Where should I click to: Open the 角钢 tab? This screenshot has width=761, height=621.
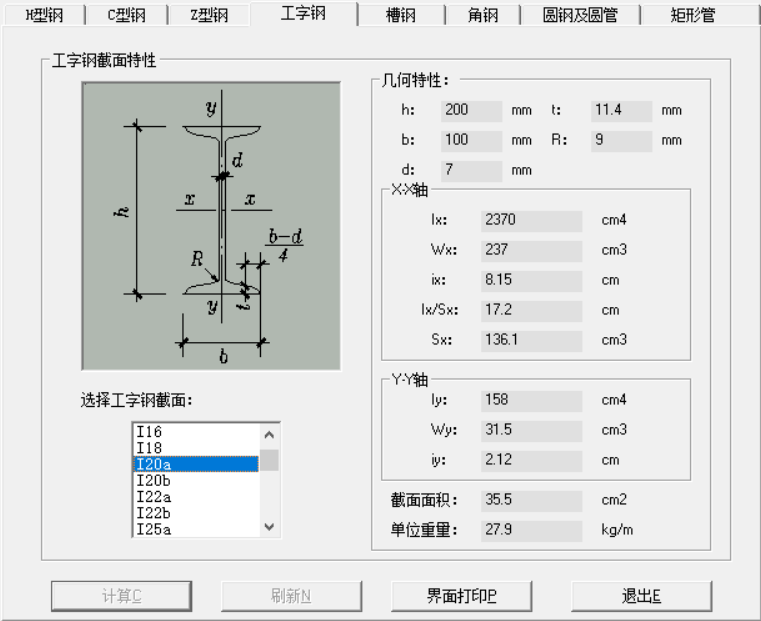coord(482,15)
